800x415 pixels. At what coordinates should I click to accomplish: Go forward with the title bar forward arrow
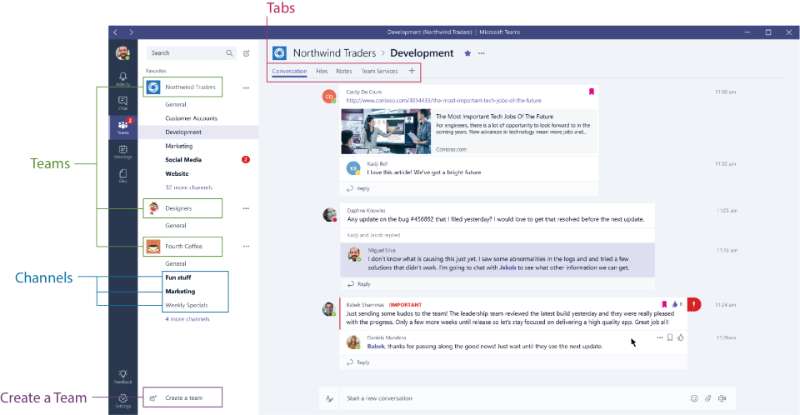(132, 32)
